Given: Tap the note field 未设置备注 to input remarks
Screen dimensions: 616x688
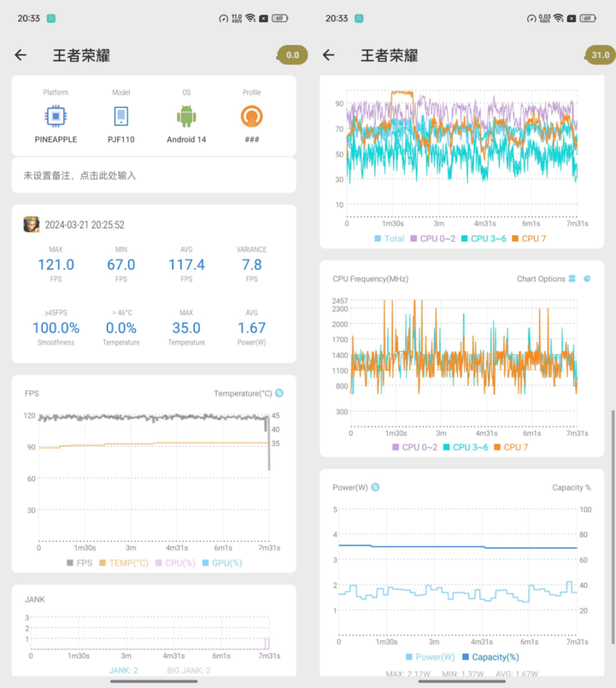Looking at the screenshot, I should [x=153, y=175].
